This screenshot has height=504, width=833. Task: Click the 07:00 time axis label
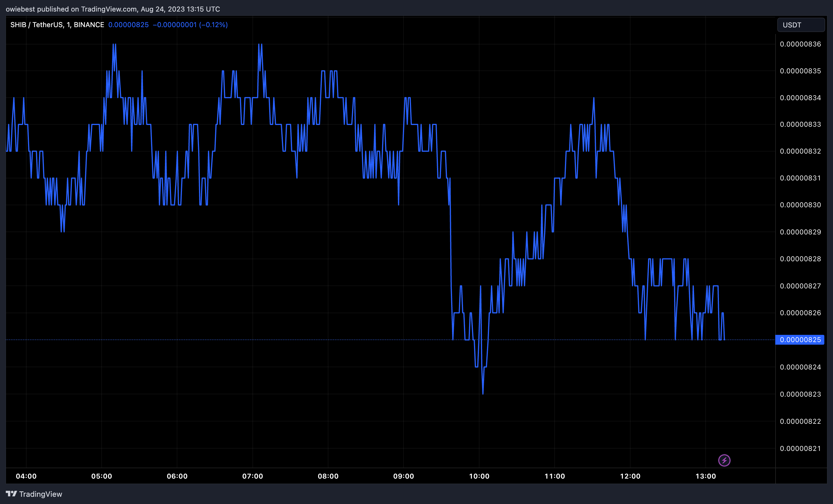click(x=252, y=476)
